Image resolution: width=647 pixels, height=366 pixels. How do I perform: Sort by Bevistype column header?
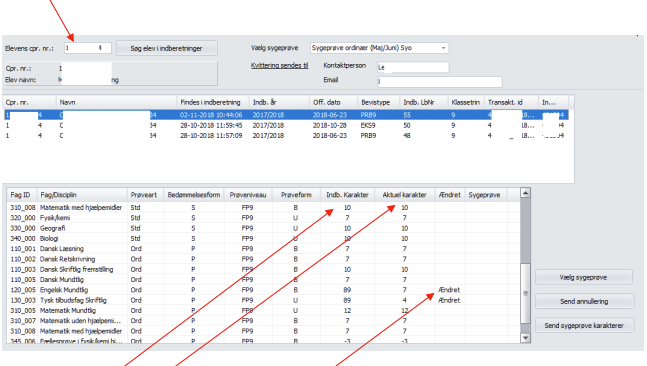(379, 102)
